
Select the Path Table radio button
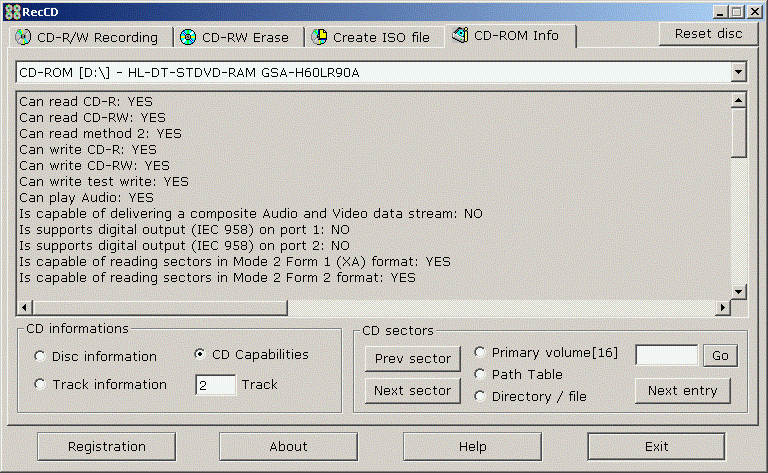point(480,375)
